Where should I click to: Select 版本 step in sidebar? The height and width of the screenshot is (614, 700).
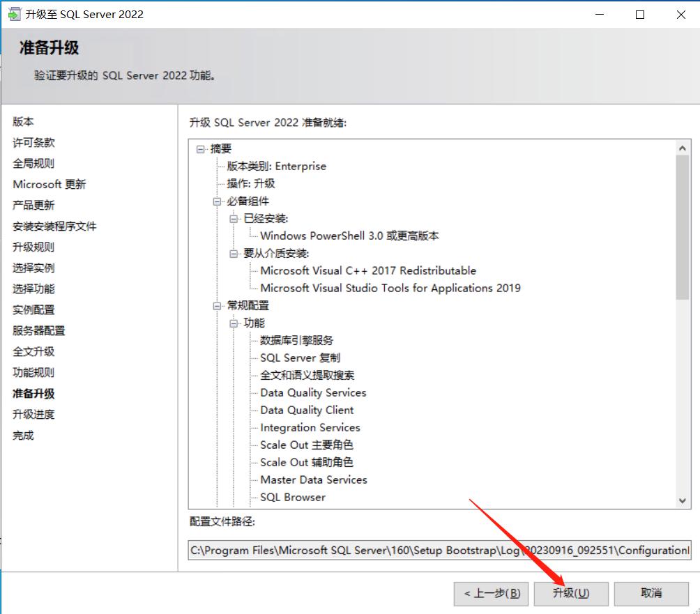(x=23, y=121)
